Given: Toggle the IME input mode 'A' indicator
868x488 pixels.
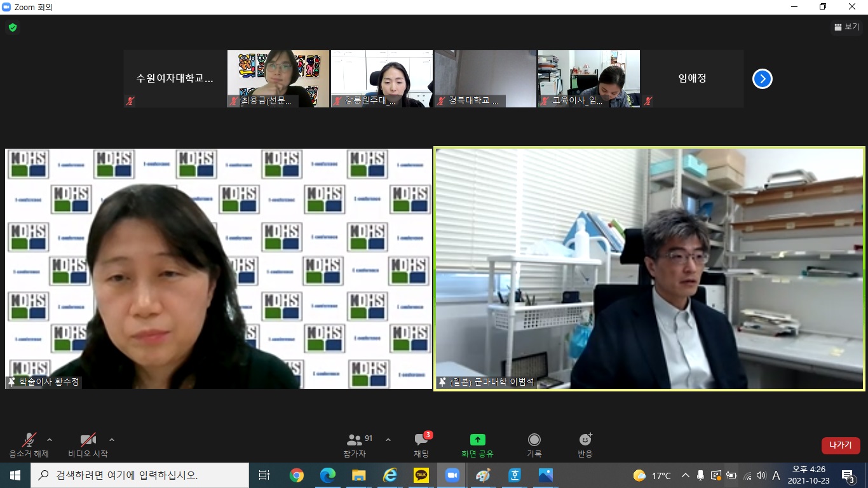Looking at the screenshot, I should [776, 475].
